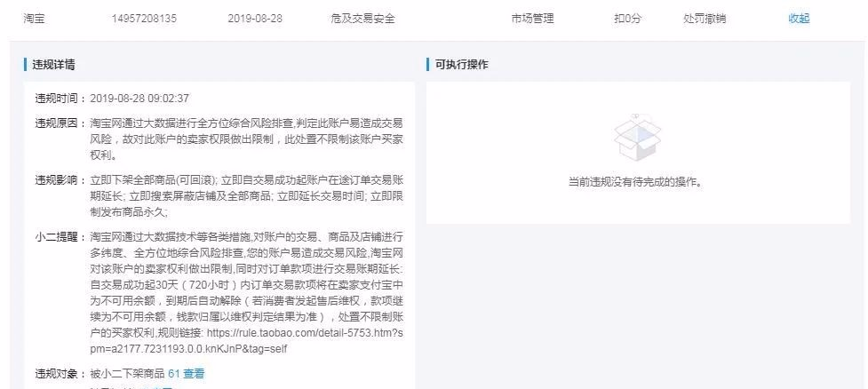Open the 61 查看 delisted products link

click(x=186, y=374)
